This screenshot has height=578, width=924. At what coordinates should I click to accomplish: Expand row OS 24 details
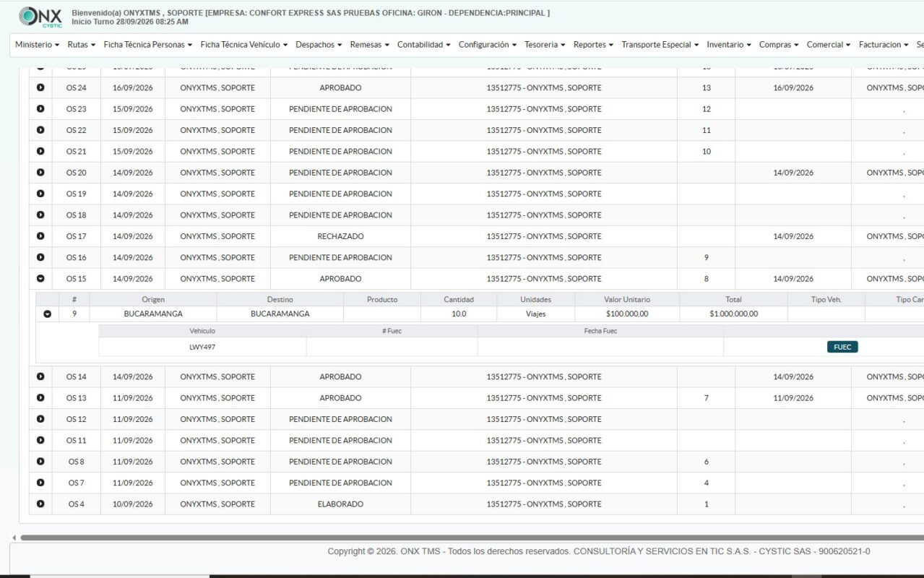click(x=40, y=87)
